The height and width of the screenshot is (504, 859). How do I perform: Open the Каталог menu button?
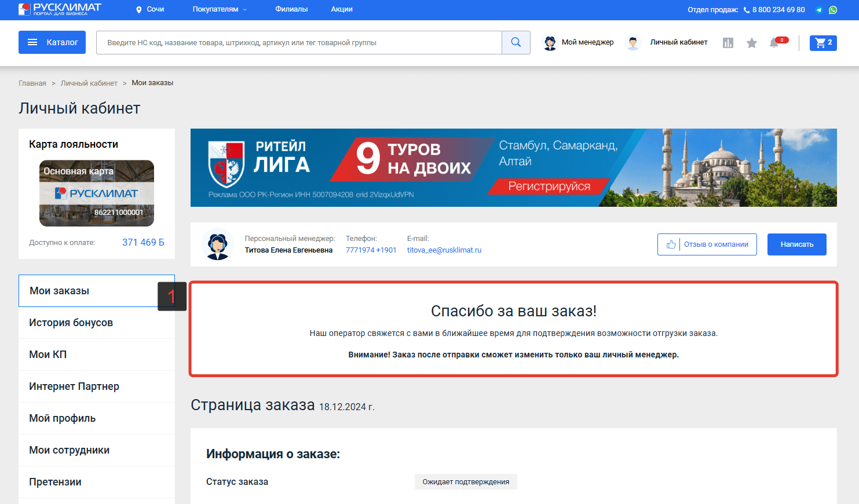tap(52, 42)
